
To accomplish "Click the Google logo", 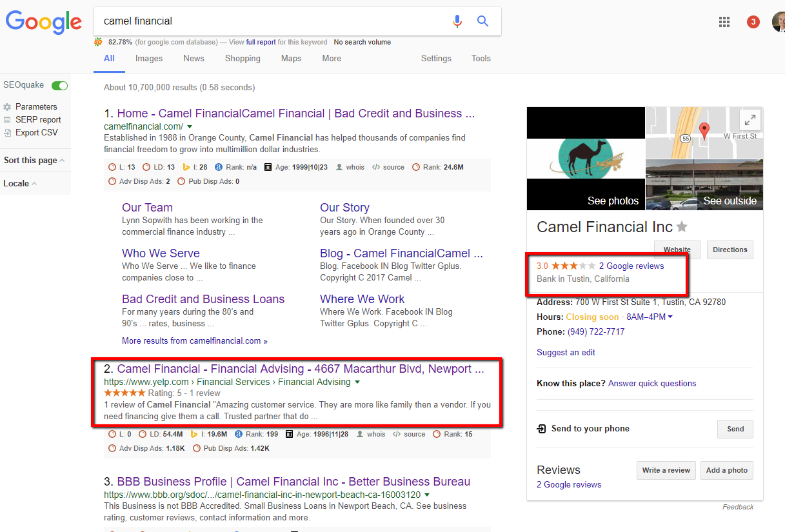I will 43,23.
